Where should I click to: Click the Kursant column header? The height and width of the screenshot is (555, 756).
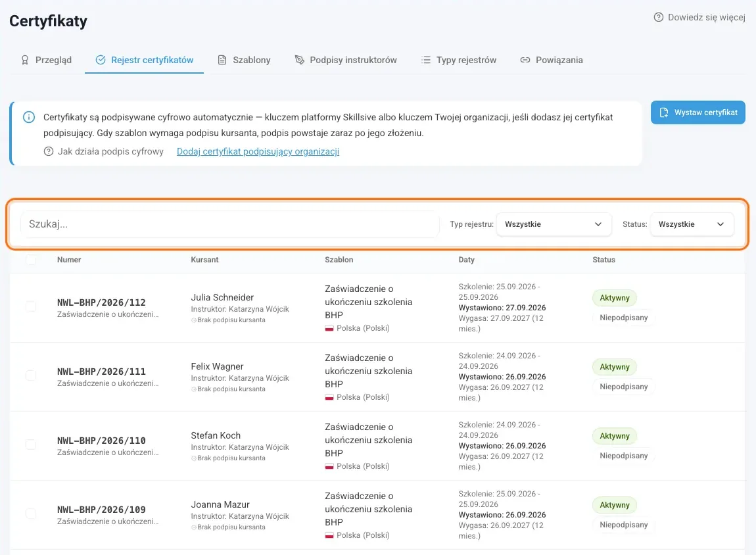[x=204, y=260]
